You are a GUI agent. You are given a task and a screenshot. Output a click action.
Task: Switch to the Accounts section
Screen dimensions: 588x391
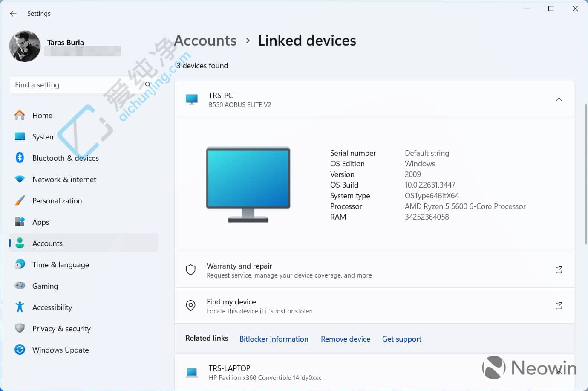(47, 243)
